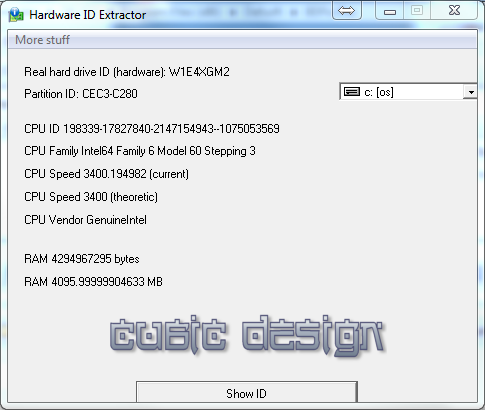Click the CPU Vendor GenuineIntel text

[x=85, y=220]
